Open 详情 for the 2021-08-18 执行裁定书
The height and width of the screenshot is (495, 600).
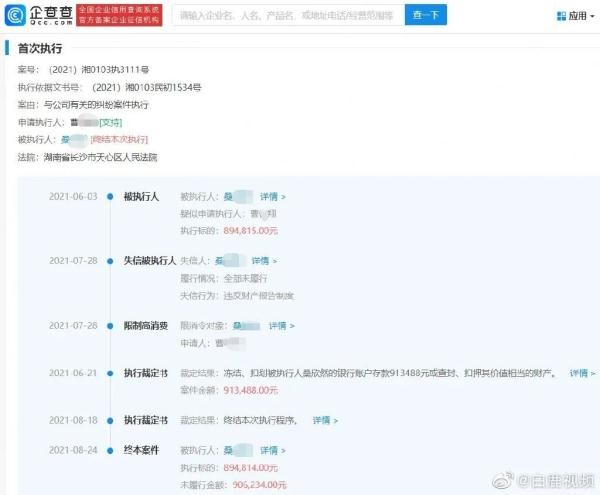[x=325, y=420]
